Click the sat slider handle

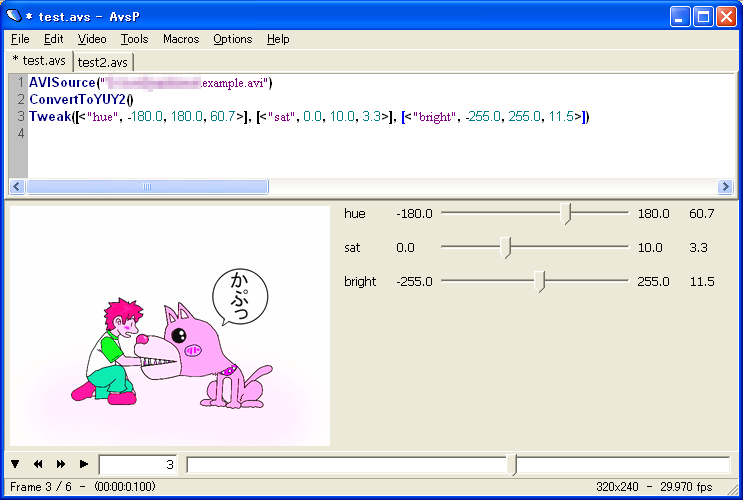click(x=506, y=248)
